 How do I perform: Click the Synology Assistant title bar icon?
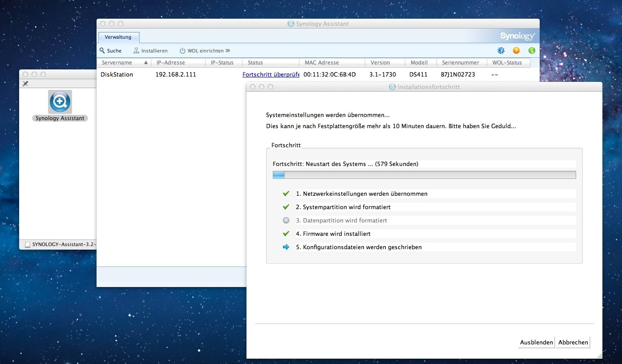(x=291, y=24)
